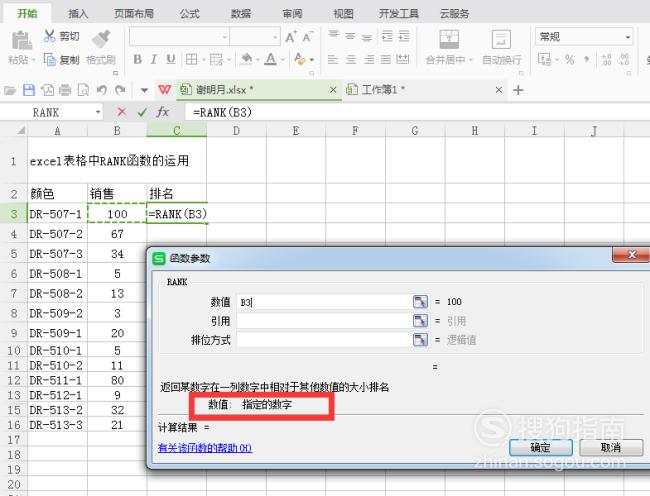Apply percent style with the % icon
The width and height of the screenshot is (650, 496).
point(570,60)
